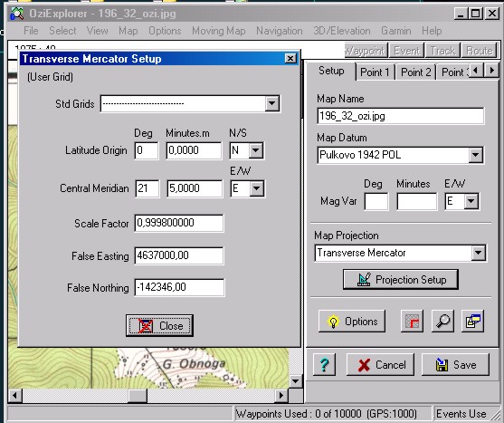
Task: Open the Select menu
Action: (62, 31)
